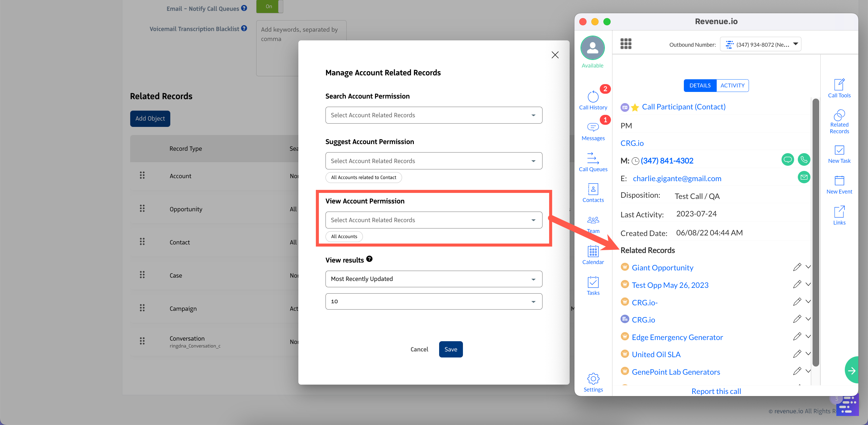This screenshot has width=868, height=425.
Task: Click the Available status avatar
Action: (x=592, y=49)
